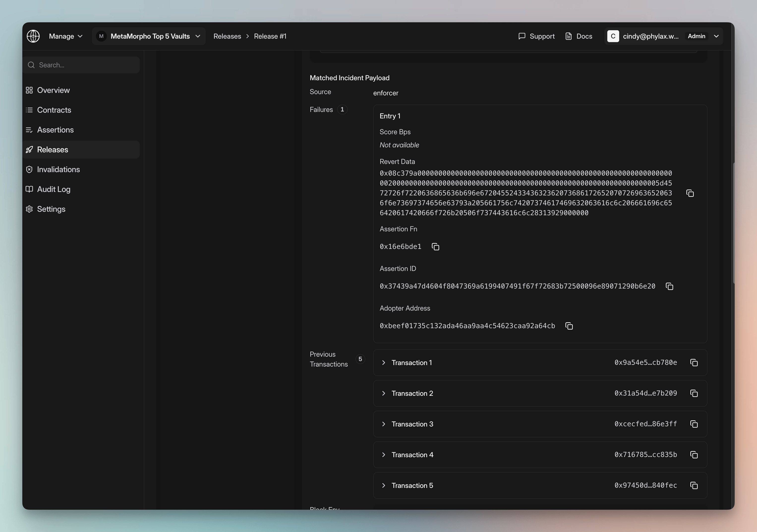Click the Contracts list icon
This screenshot has height=532, width=757.
[29, 110]
